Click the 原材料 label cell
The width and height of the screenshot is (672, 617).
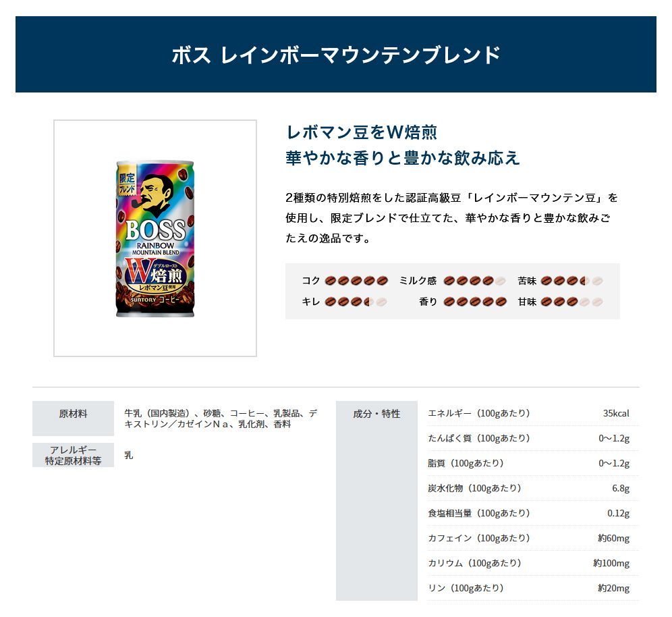pos(74,418)
